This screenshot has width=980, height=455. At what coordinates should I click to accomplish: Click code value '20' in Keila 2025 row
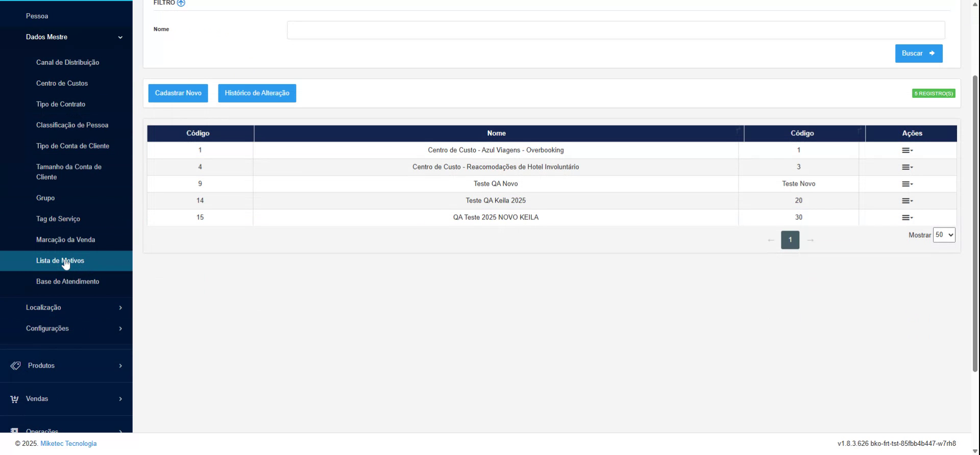coord(799,200)
